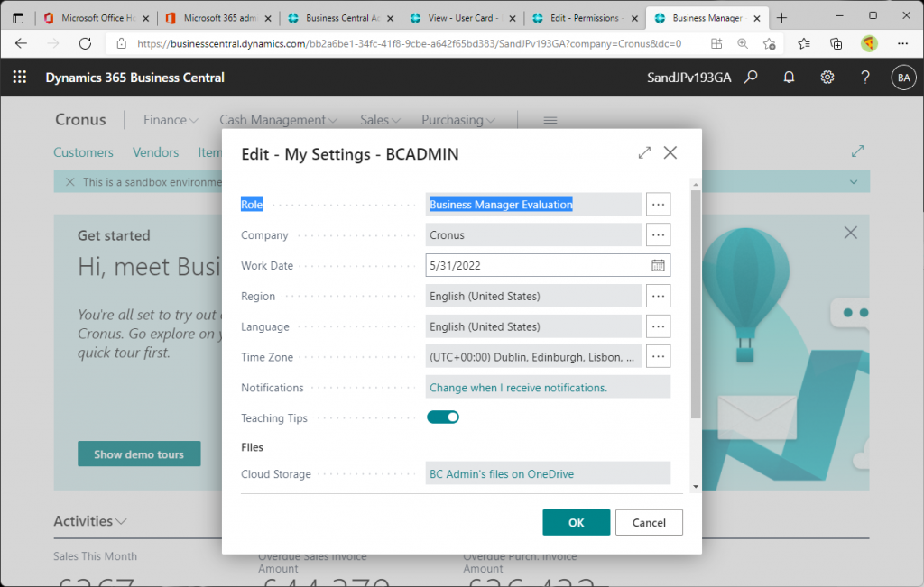Expand the Cash Management menu
This screenshot has width=924, height=587.
coord(278,120)
